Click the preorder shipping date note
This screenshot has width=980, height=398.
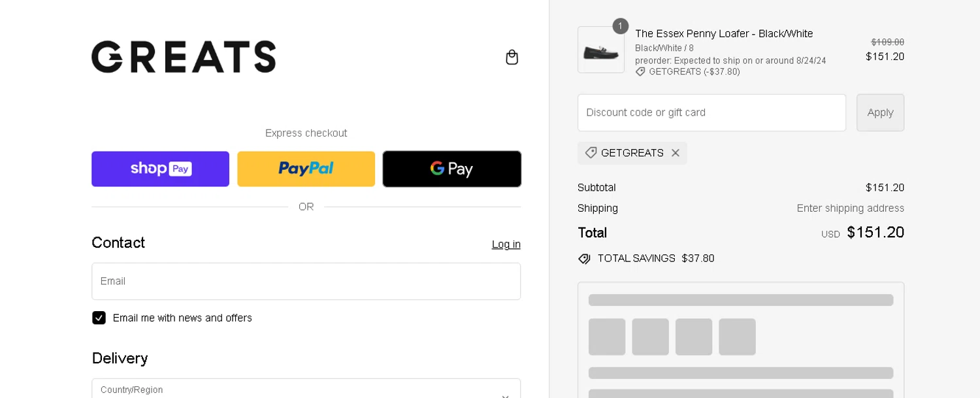coord(730,61)
